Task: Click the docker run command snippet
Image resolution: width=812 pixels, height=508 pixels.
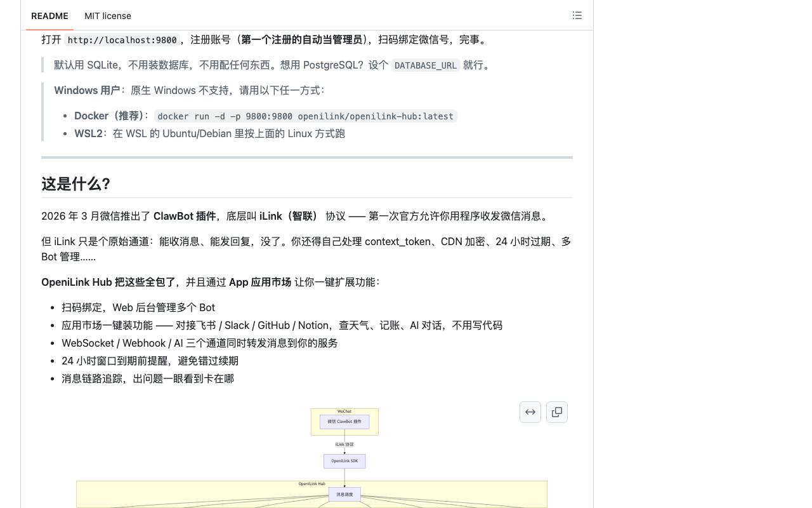Action: click(306, 116)
